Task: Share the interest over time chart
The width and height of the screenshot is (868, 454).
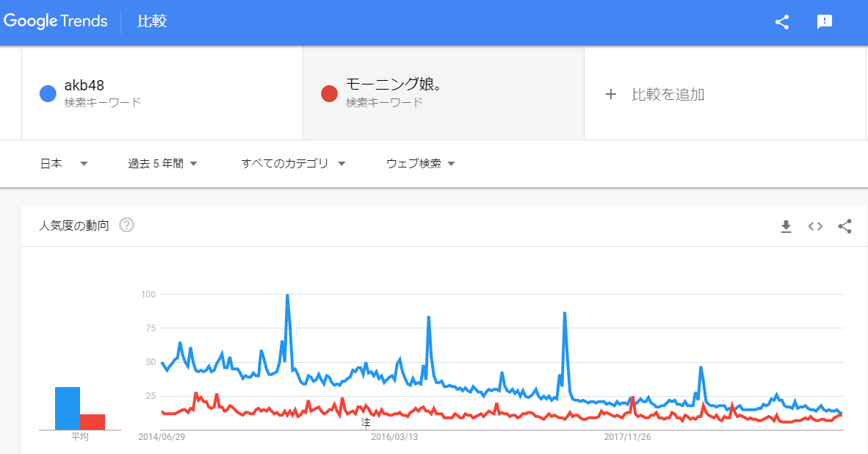Action: click(x=845, y=226)
